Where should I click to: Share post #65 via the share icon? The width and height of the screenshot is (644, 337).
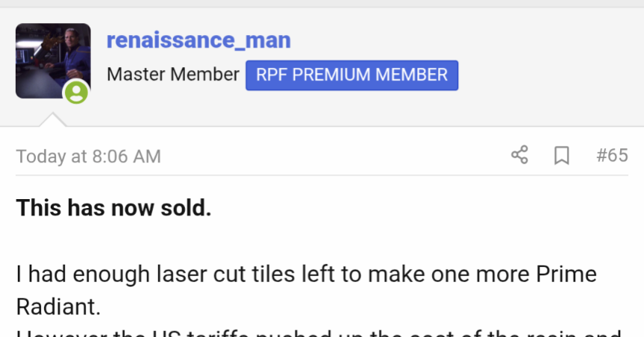[519, 155]
